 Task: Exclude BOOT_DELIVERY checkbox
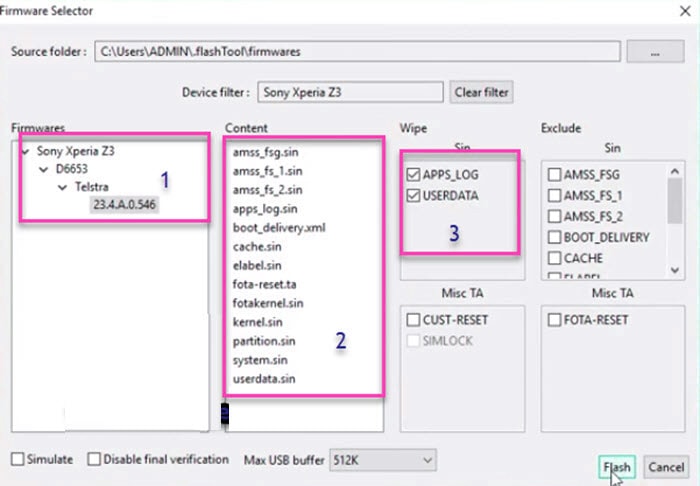point(554,237)
